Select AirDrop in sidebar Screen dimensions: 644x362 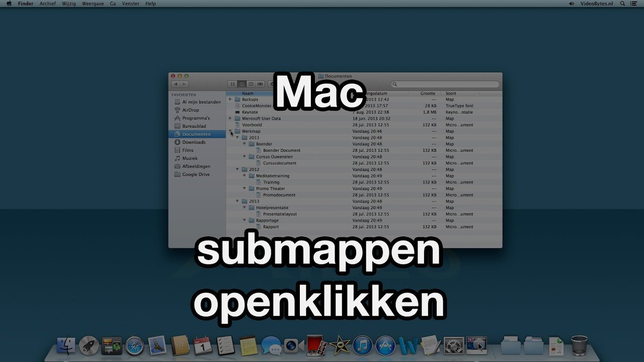197,110
